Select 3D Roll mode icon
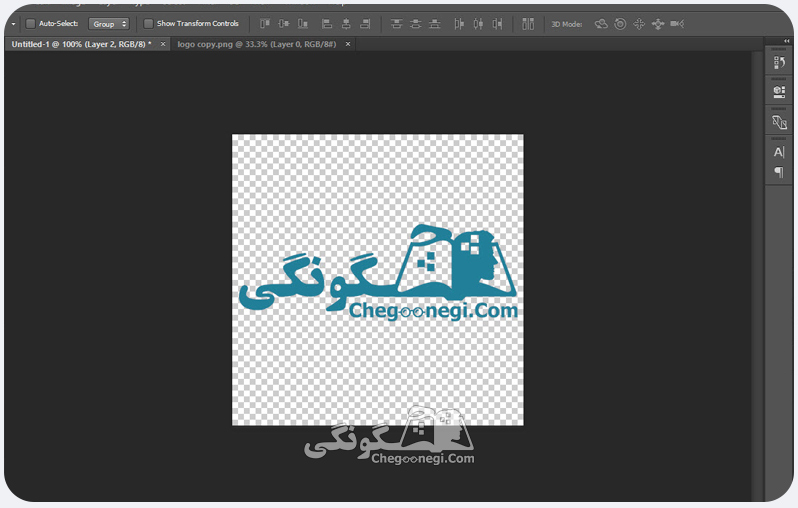 (x=620, y=23)
